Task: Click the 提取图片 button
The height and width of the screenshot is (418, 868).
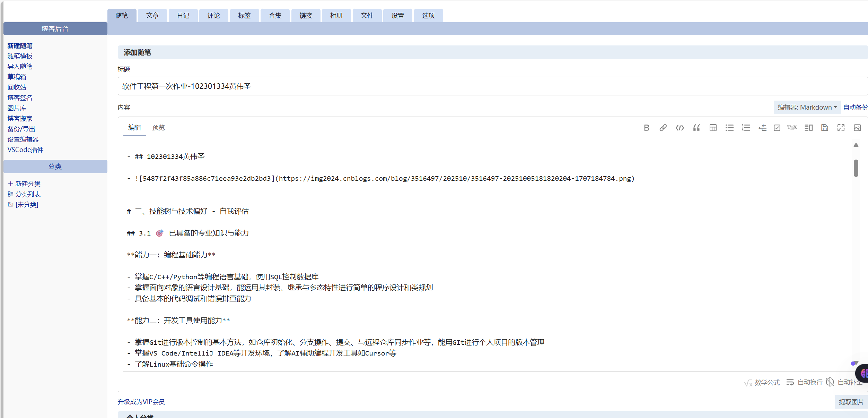Action: pos(851,402)
